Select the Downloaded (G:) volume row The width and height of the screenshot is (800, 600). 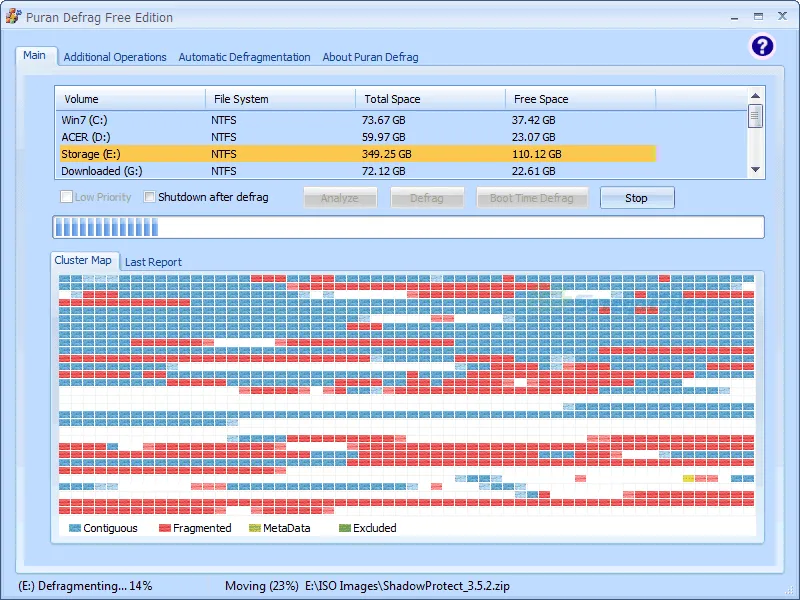[x=356, y=171]
